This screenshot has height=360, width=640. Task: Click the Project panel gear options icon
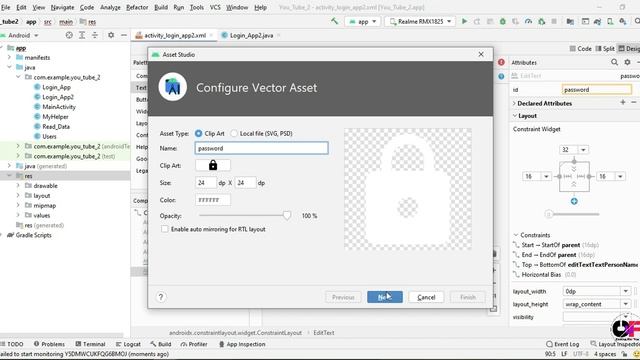111,36
